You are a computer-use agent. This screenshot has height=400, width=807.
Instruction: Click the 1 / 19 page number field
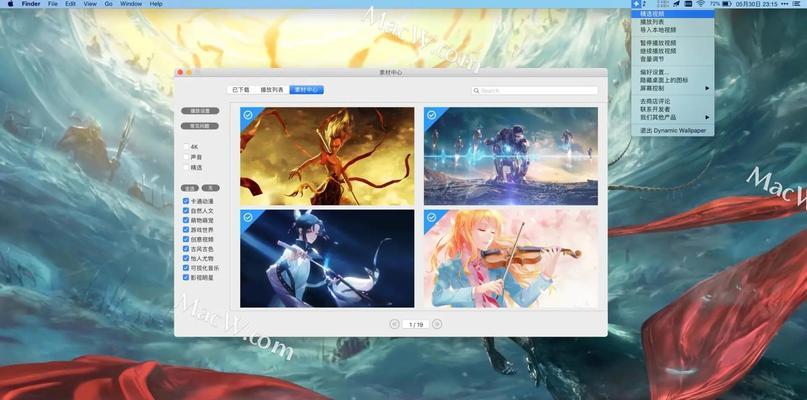click(x=416, y=324)
